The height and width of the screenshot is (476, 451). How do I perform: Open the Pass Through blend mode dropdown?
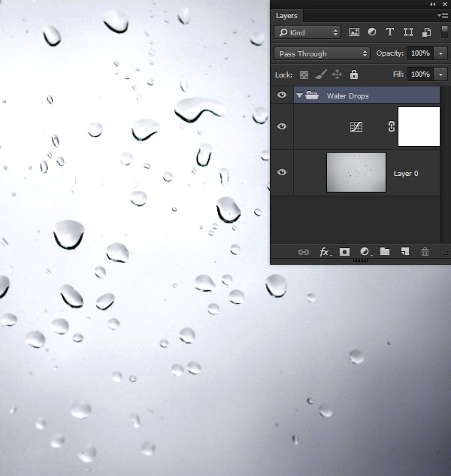pos(322,53)
